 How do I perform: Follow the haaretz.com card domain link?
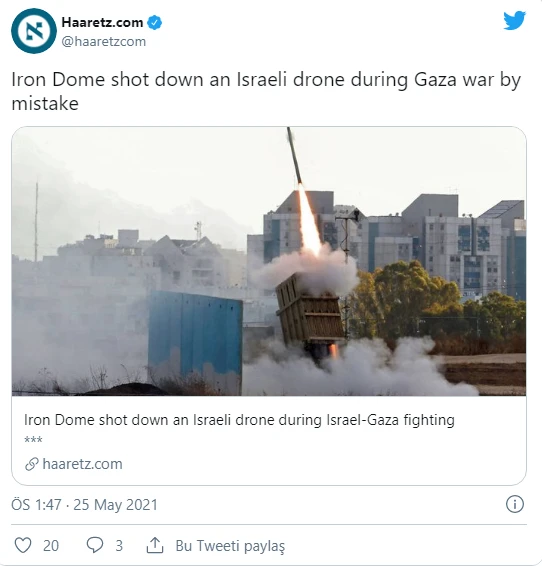[82, 464]
